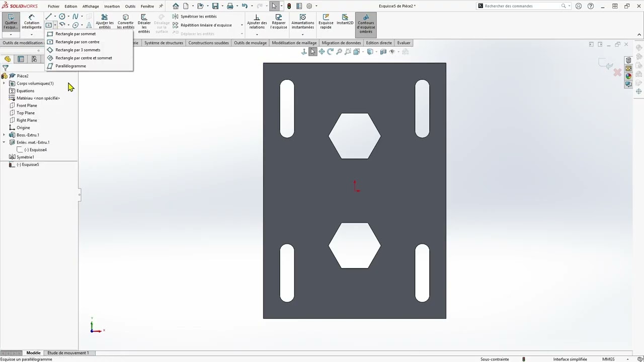644x362 pixels.
Task: Click the New document icon
Action: 186,6
